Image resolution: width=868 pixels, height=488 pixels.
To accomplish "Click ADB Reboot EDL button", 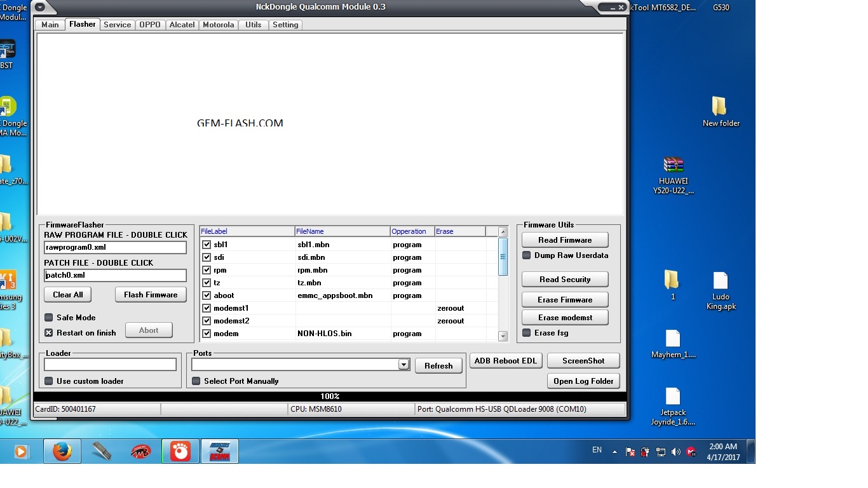I will pyautogui.click(x=506, y=361).
